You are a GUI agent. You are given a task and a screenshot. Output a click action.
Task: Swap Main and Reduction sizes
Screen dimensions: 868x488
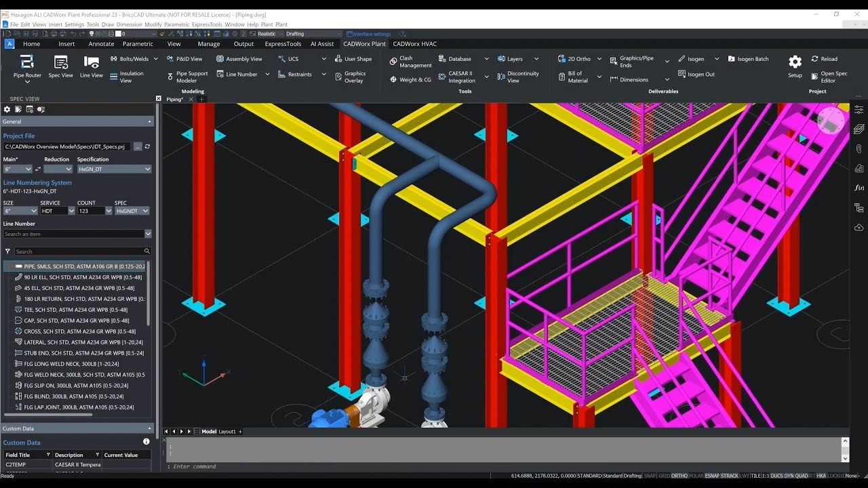point(38,169)
